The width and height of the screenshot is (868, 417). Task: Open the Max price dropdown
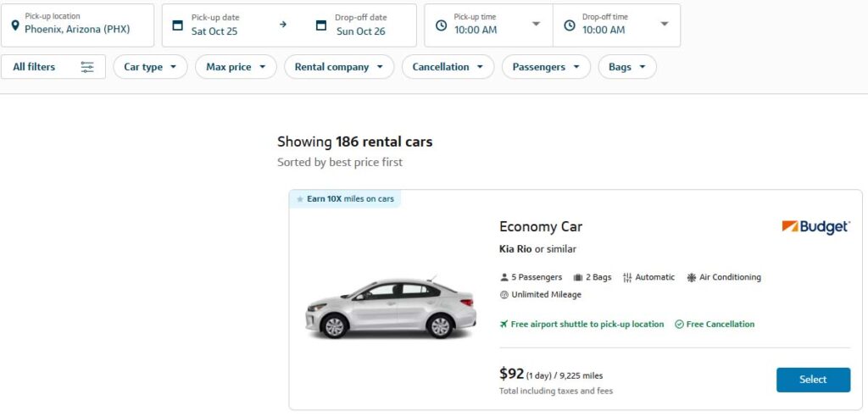236,67
